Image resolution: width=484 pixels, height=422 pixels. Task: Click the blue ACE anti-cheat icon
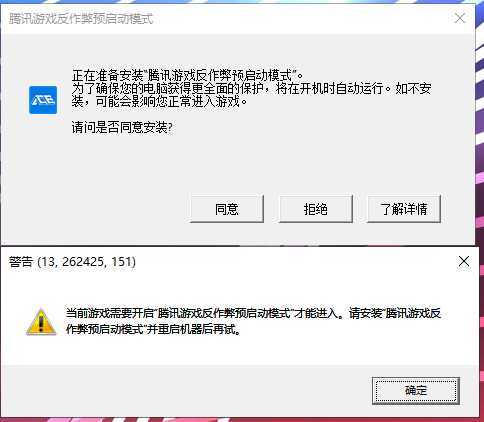pos(43,100)
